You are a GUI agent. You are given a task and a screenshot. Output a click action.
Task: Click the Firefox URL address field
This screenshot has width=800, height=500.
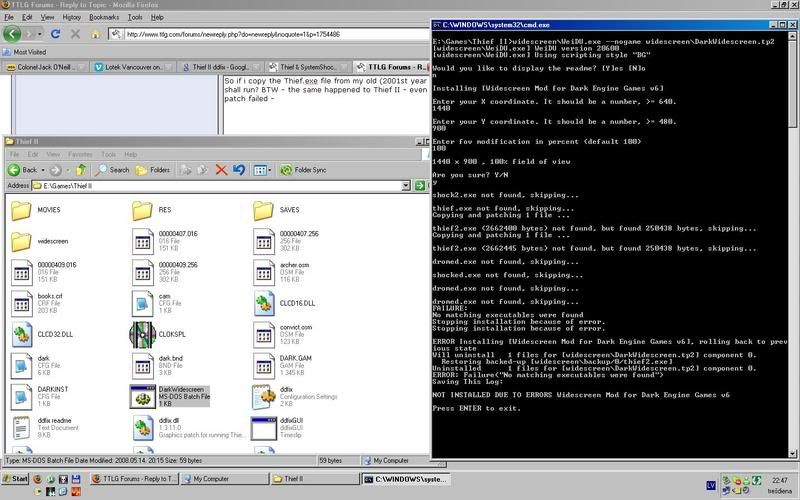(x=250, y=34)
